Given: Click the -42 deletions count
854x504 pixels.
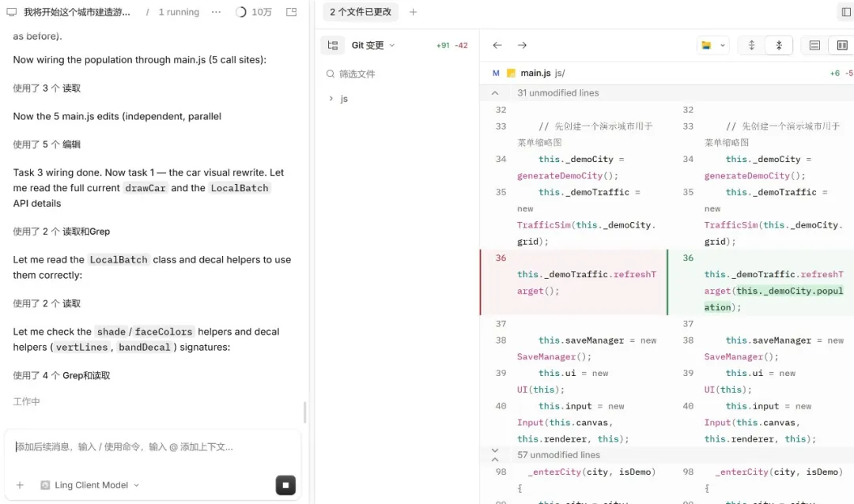Looking at the screenshot, I should (x=461, y=46).
